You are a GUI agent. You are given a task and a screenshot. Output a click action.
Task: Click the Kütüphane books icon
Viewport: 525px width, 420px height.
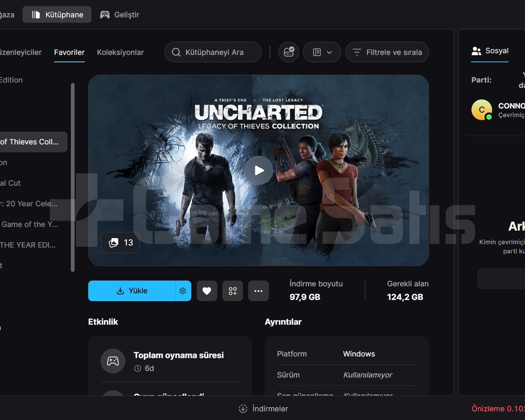tap(36, 14)
